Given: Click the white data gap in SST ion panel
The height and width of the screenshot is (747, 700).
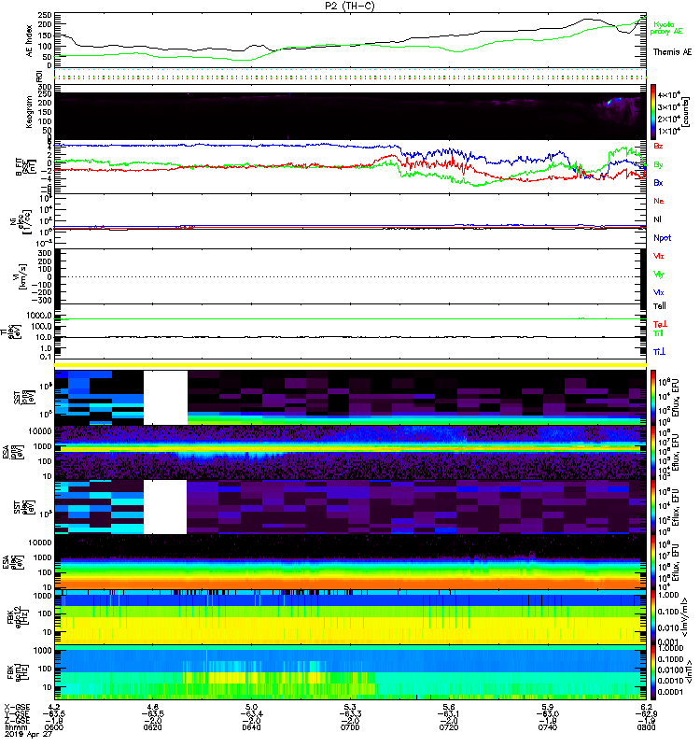Looking at the screenshot, I should (x=166, y=398).
